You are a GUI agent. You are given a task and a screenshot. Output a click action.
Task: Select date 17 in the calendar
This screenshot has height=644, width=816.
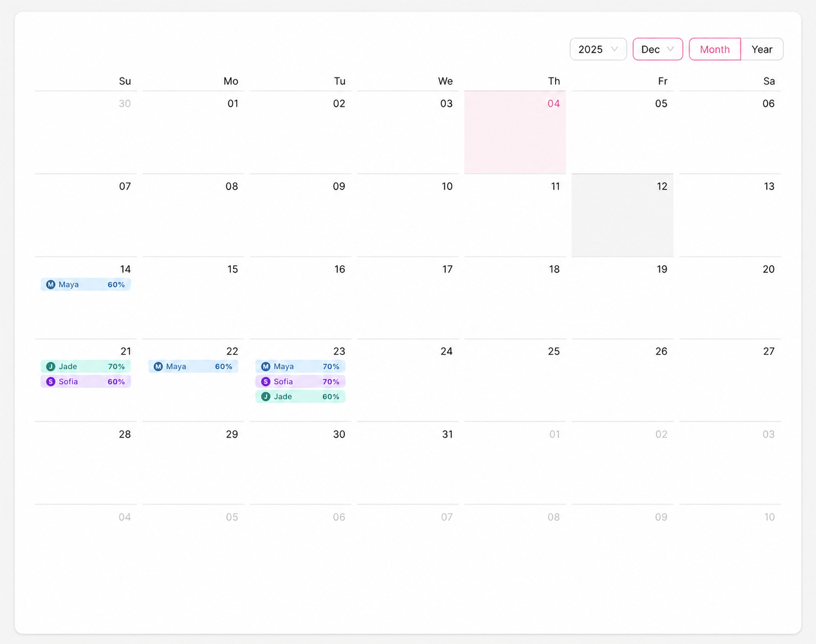pyautogui.click(x=408, y=298)
